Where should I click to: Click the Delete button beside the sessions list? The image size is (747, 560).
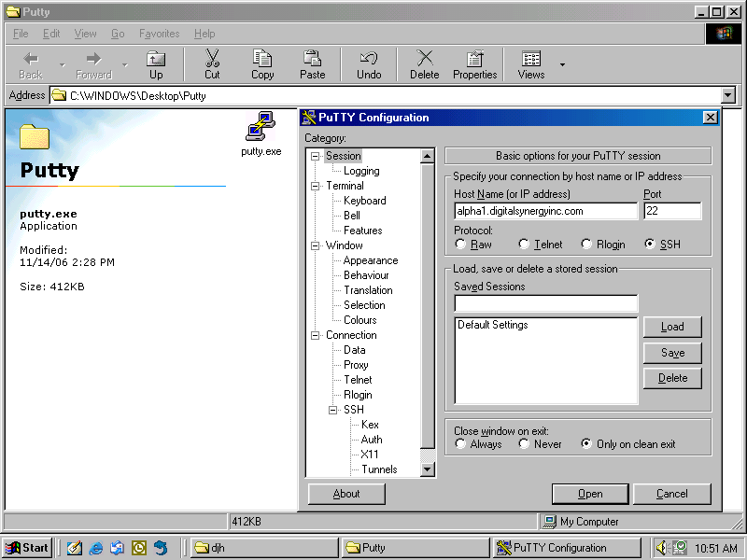(x=672, y=378)
